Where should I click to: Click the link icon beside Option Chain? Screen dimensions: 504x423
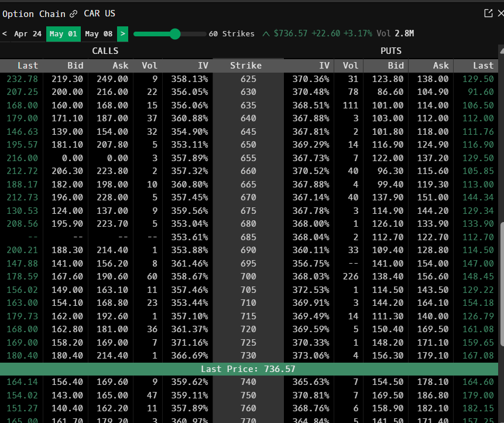coord(74,14)
